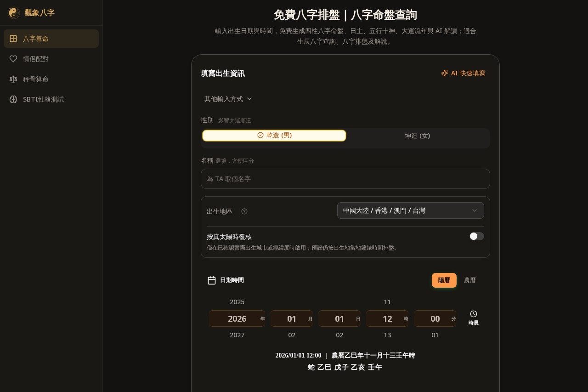Screen dimensions: 588x392
Task: Click the AI 快速填寫 button
Action: tap(463, 73)
